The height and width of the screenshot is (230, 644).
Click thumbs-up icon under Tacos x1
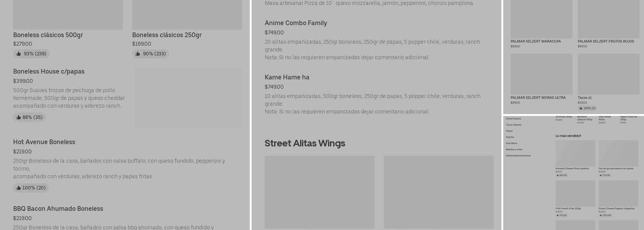(581, 108)
